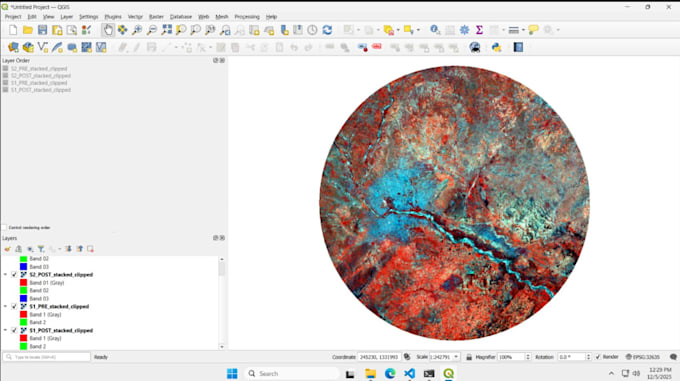
Task: Select the Identify Features tool
Action: click(x=435, y=30)
